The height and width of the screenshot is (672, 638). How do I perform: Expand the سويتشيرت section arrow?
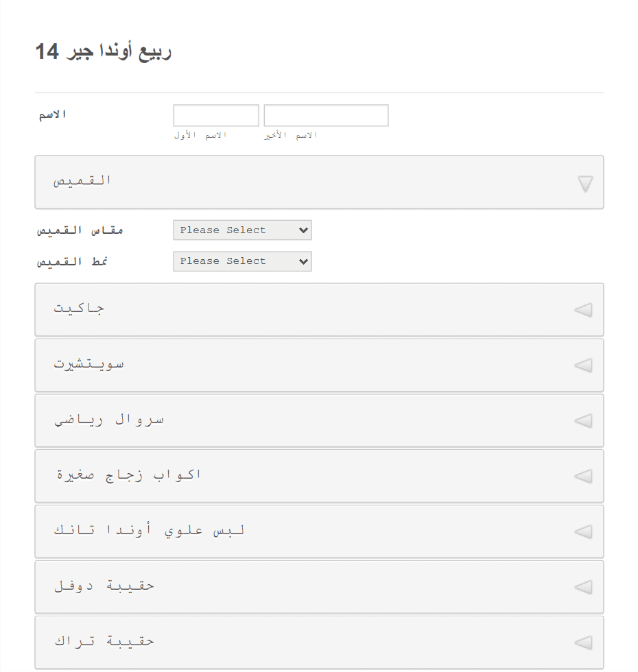tap(583, 365)
